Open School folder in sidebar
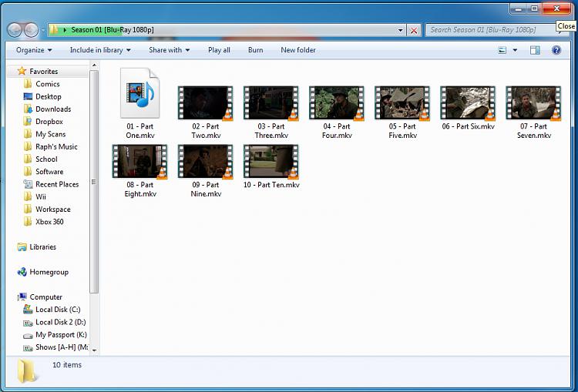 40,159
